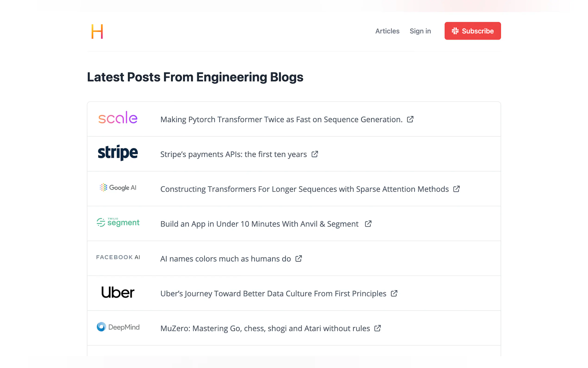Viewport: 588px width, 368px height.
Task: Click the DeepMind swirl logo
Action: tap(101, 327)
